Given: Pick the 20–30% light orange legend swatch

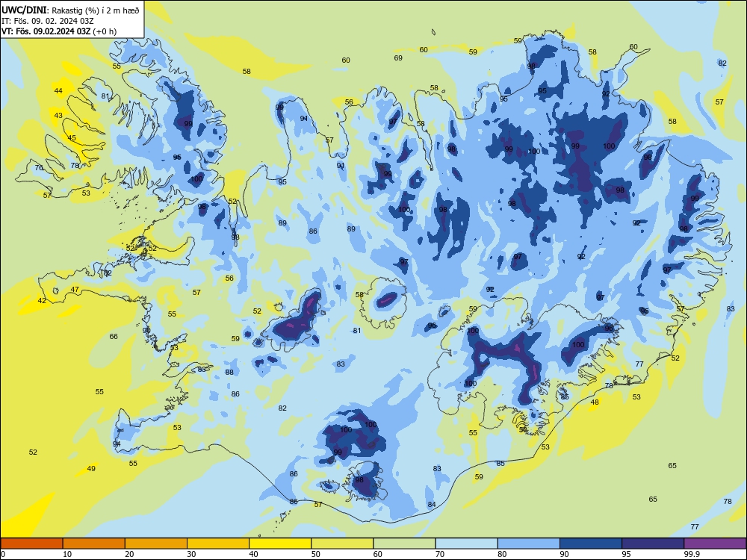Looking at the screenshot, I should [156, 544].
